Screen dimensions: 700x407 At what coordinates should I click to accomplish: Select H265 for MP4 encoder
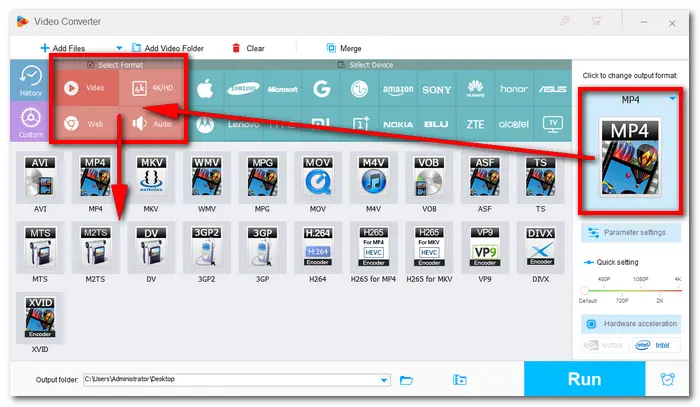(x=373, y=248)
